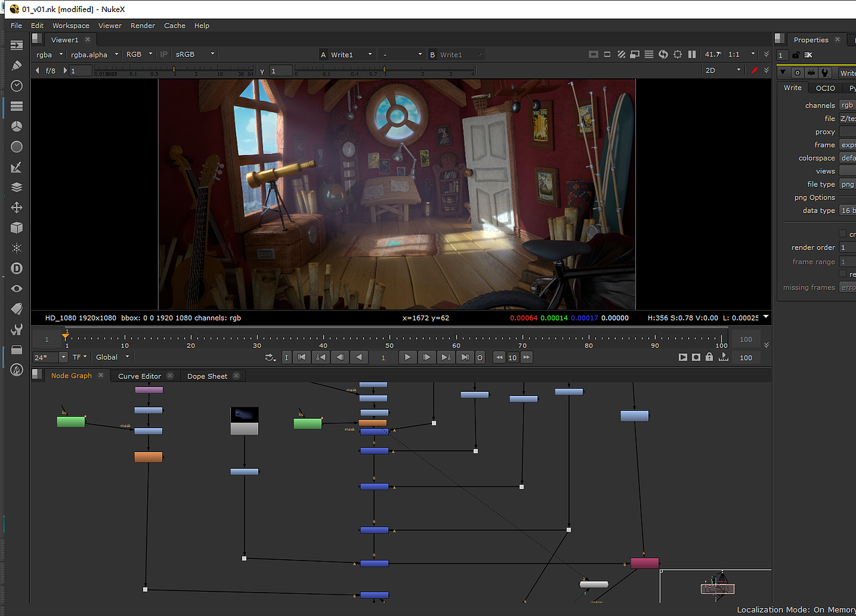
Task: Click the lock icon in Properties panel
Action: tap(796, 55)
